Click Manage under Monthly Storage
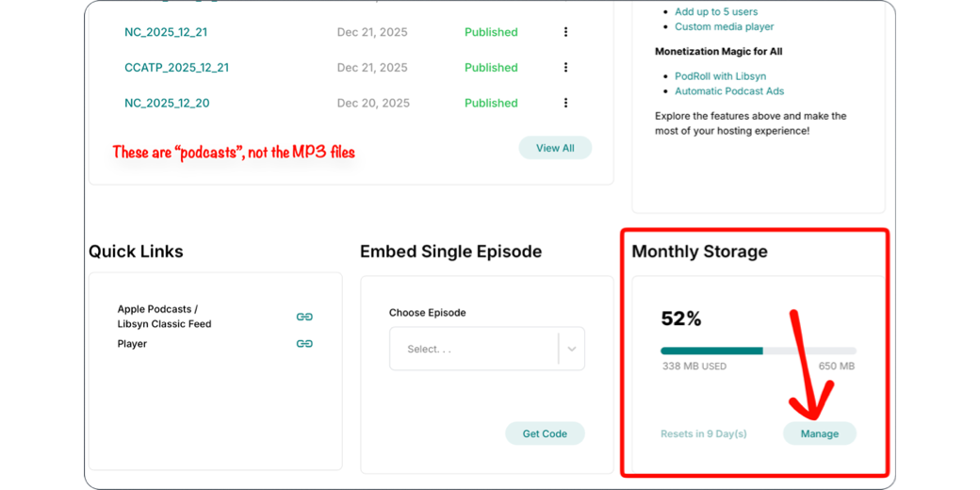Image resolution: width=980 pixels, height=490 pixels. [x=819, y=433]
